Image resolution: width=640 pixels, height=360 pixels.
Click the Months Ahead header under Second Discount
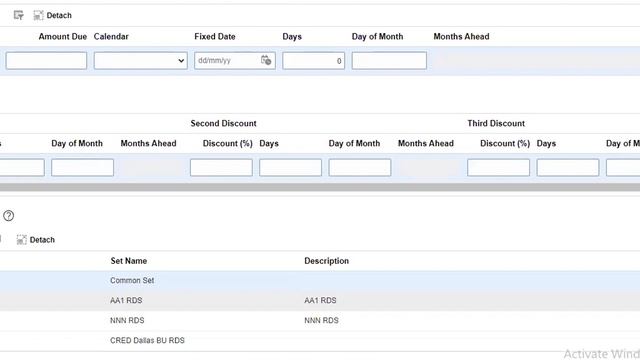pos(426,143)
